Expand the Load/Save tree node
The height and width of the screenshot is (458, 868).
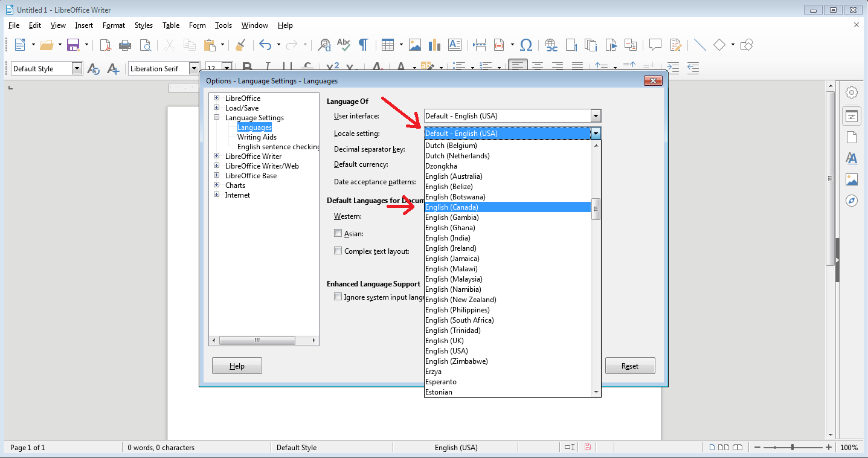[217, 108]
